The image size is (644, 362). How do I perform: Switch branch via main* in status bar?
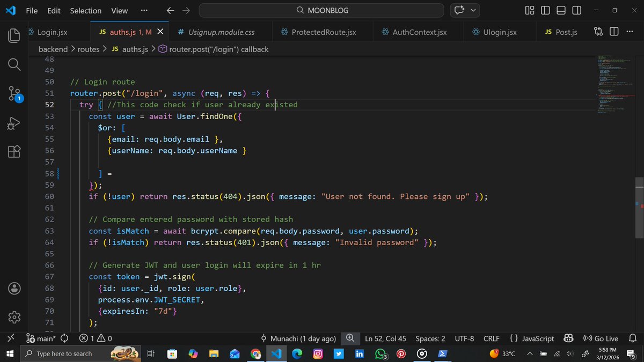(x=41, y=338)
